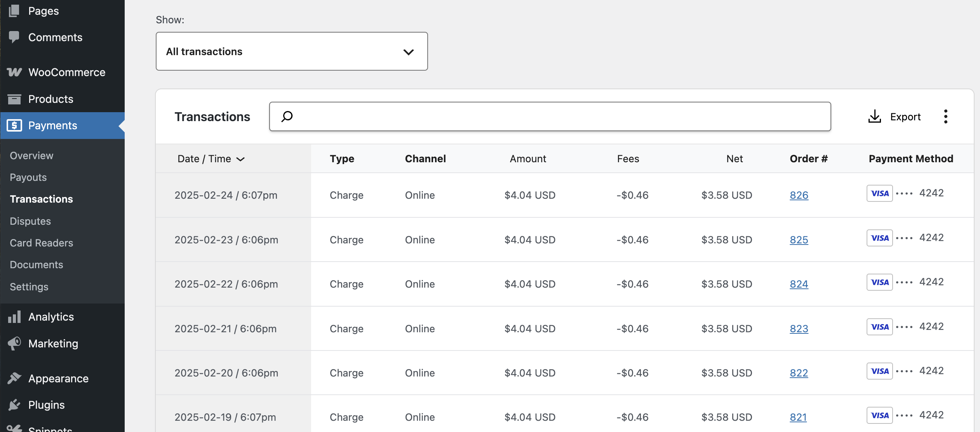Open order 826 details

pyautogui.click(x=799, y=195)
